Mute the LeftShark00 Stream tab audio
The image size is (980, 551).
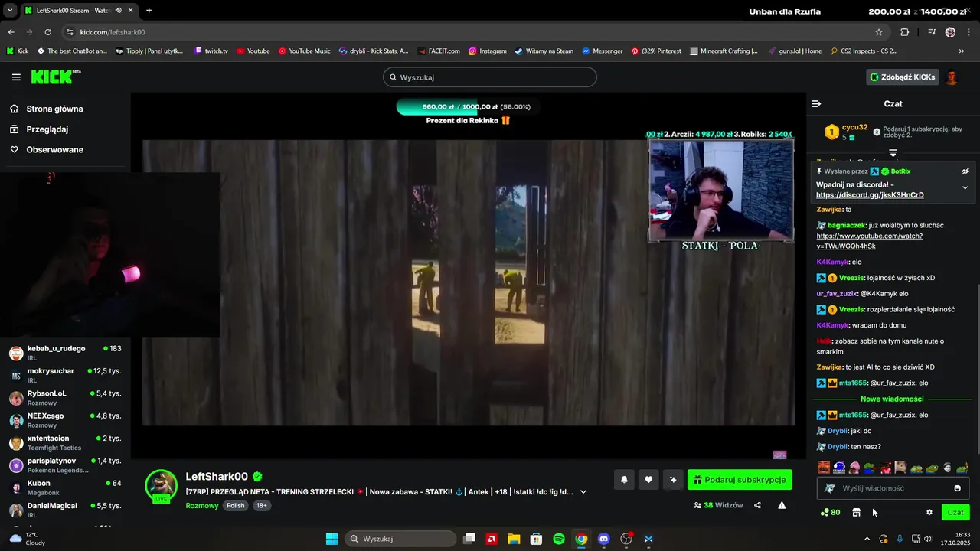118,11
